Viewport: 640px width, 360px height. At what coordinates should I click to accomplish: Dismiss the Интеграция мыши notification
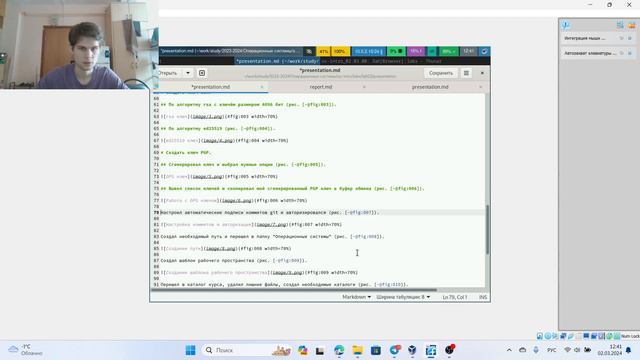[630, 38]
